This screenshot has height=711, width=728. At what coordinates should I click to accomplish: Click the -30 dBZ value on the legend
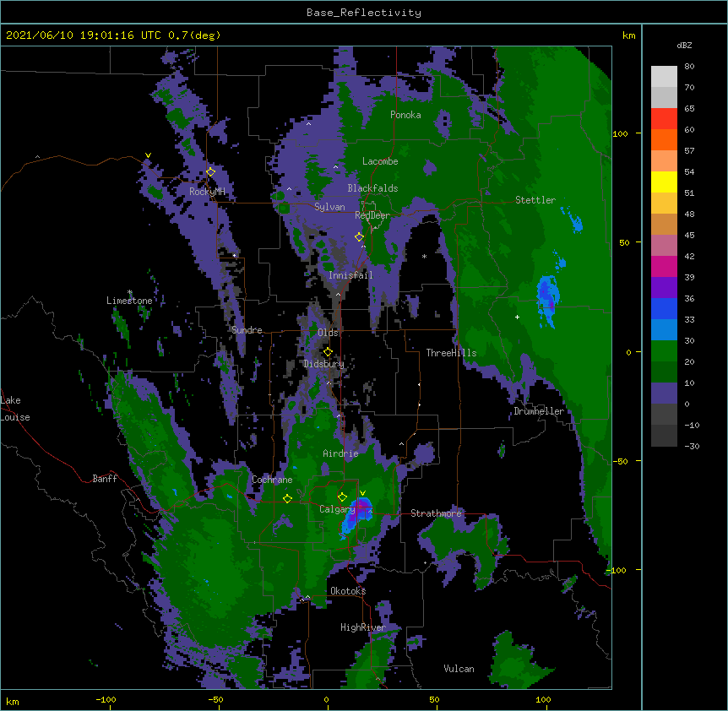pos(692,447)
